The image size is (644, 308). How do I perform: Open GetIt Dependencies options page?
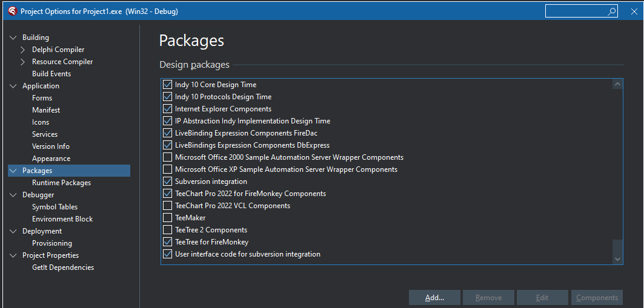(x=63, y=267)
